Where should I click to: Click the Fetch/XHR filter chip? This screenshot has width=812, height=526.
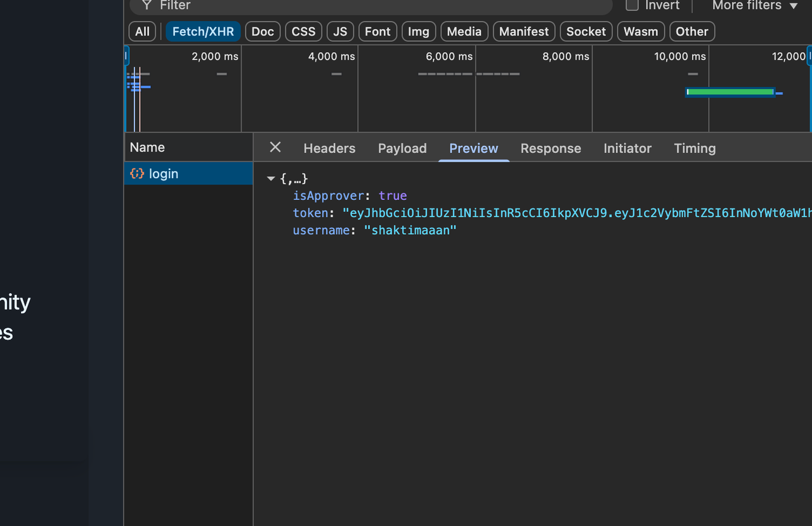[202, 31]
